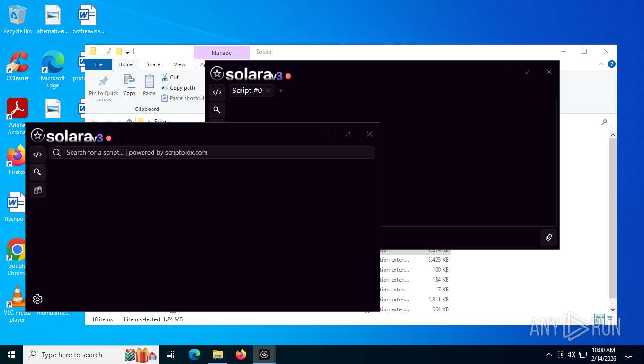Click the code editor icon in back Solara window

coord(217,92)
